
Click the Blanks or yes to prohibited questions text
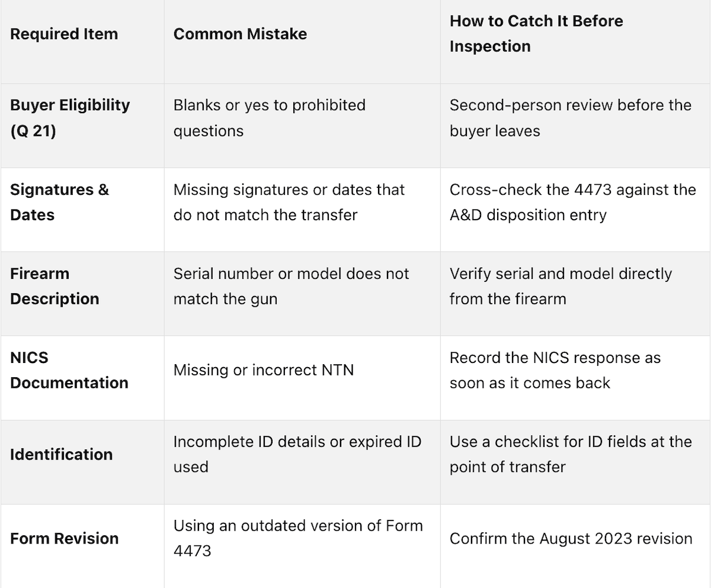[x=270, y=117]
